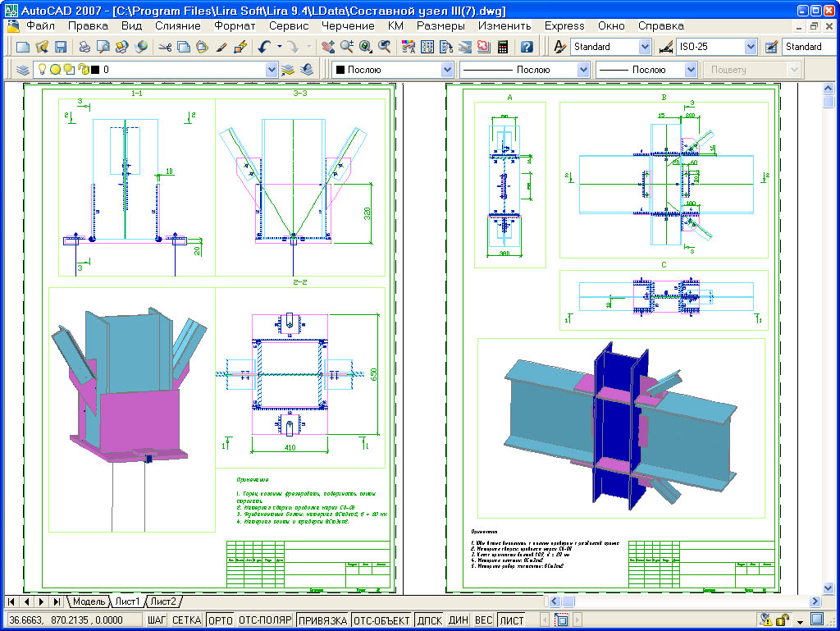Click the Plot (printer) icon

[x=84, y=48]
